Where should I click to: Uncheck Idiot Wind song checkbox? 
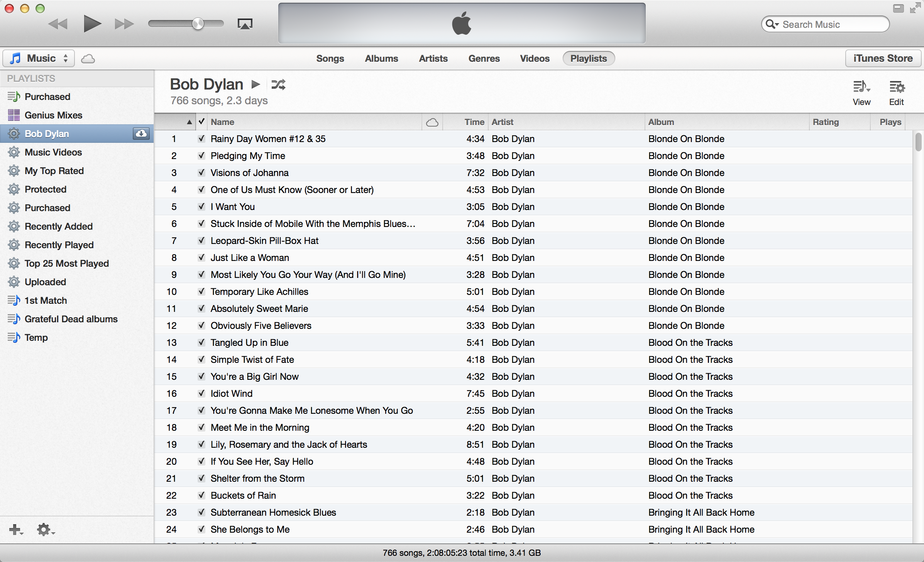pyautogui.click(x=201, y=393)
